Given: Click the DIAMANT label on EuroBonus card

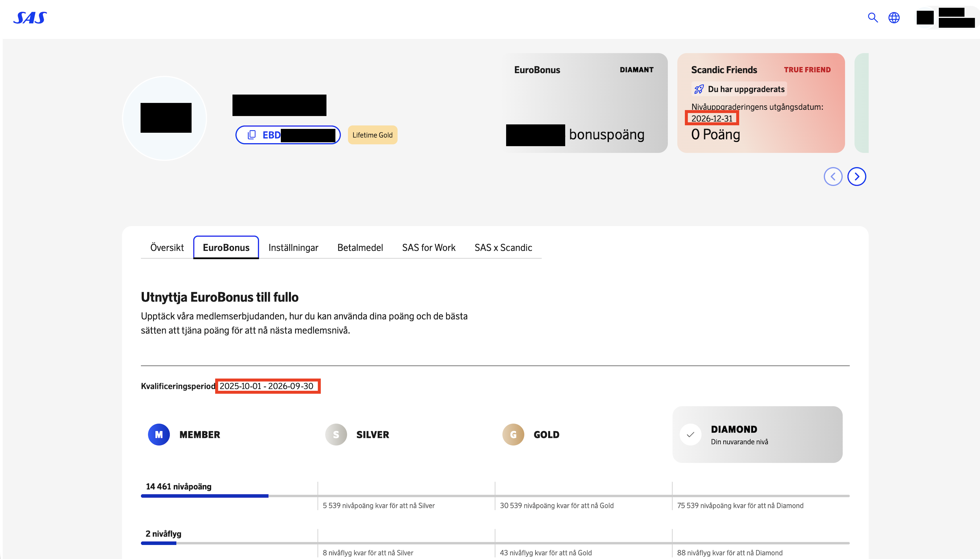Looking at the screenshot, I should (x=636, y=70).
